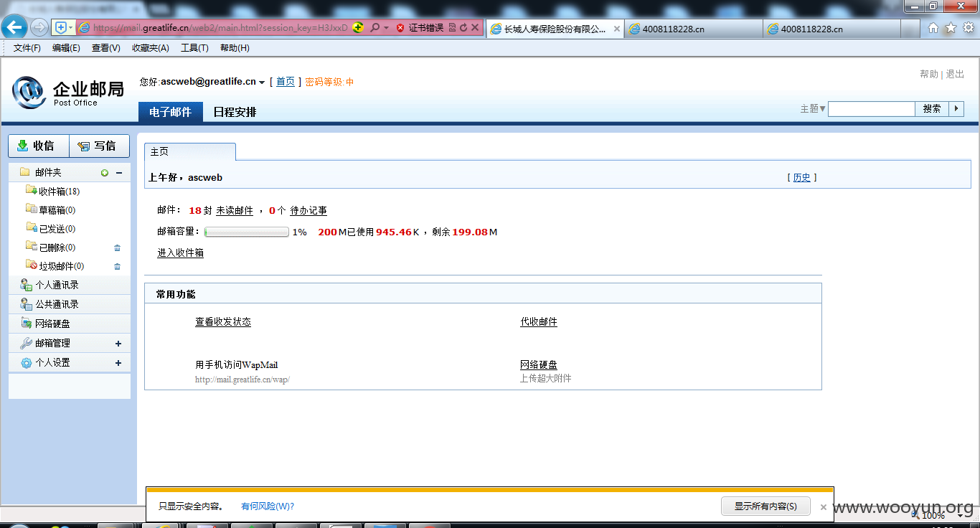Viewport: 980px width, 528px height.
Task: Click the 邮箱管理 wrench icon
Action: tap(26, 343)
